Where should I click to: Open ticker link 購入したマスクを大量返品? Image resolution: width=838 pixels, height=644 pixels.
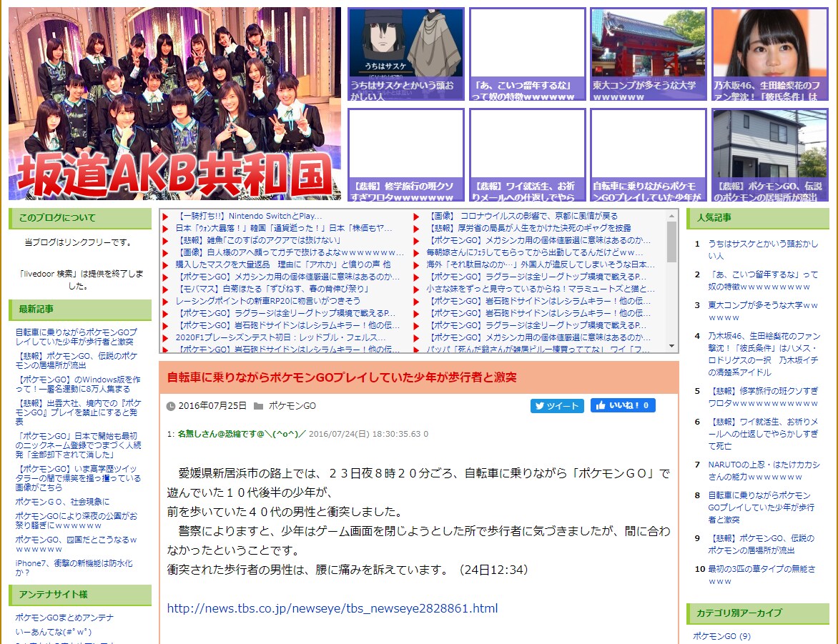click(282, 264)
